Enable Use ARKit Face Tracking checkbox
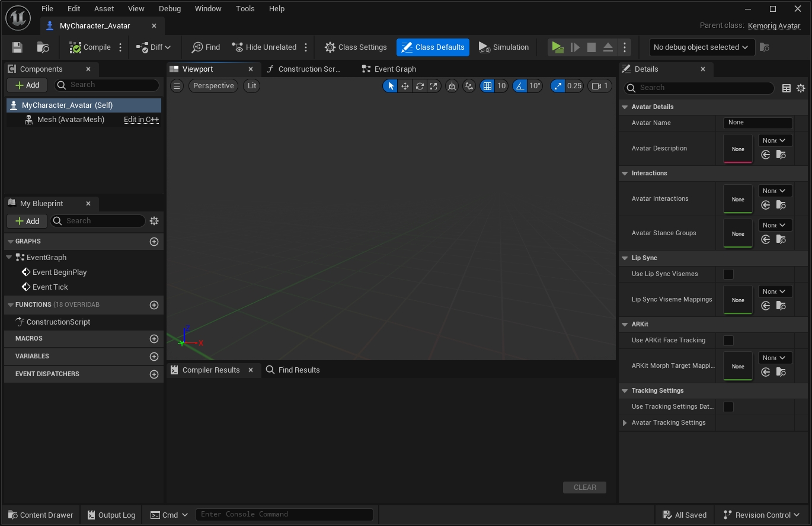 728,341
